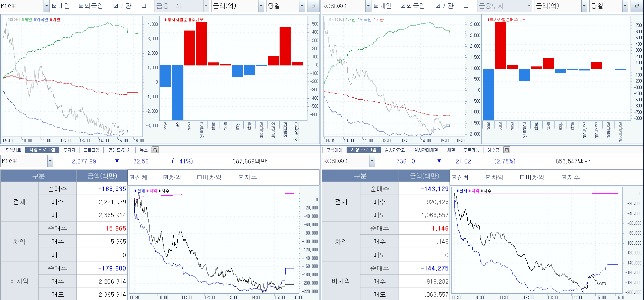
Task: Switch to the 예수금 tab
Action: [493, 150]
